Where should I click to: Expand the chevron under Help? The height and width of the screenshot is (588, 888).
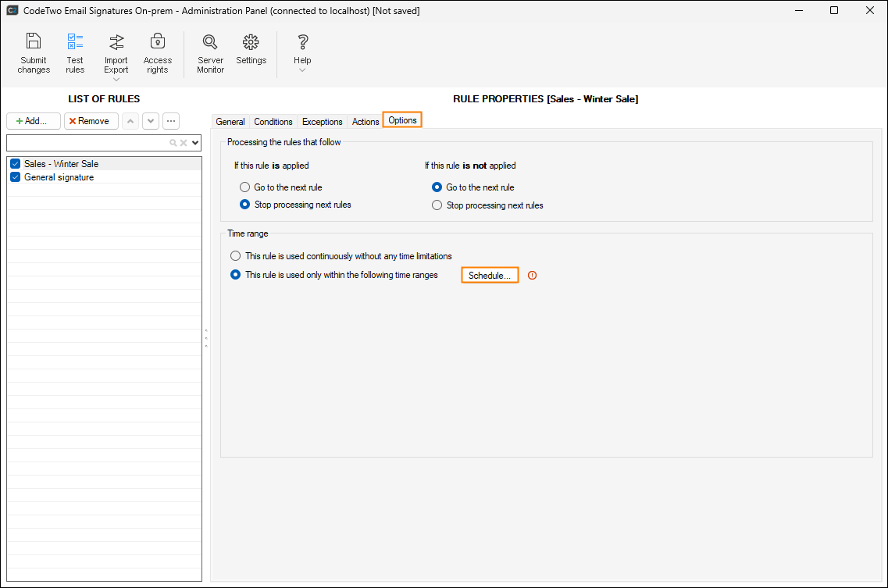click(302, 70)
